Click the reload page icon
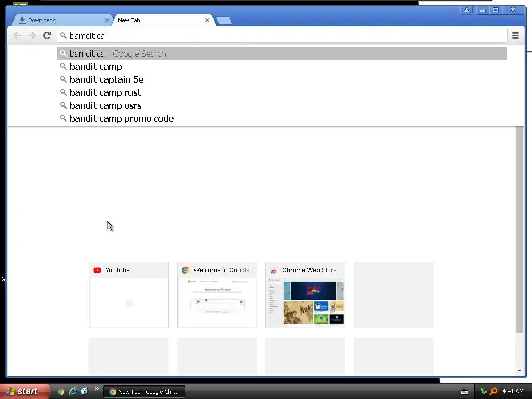The width and height of the screenshot is (532, 399). (47, 36)
